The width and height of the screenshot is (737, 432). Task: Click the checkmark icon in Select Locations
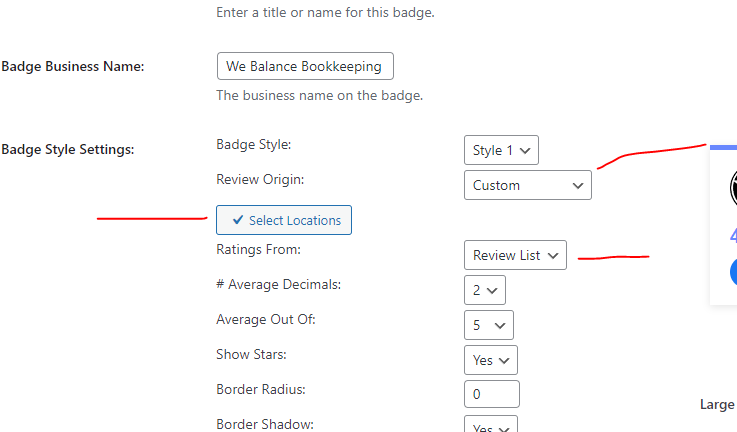tap(238, 220)
